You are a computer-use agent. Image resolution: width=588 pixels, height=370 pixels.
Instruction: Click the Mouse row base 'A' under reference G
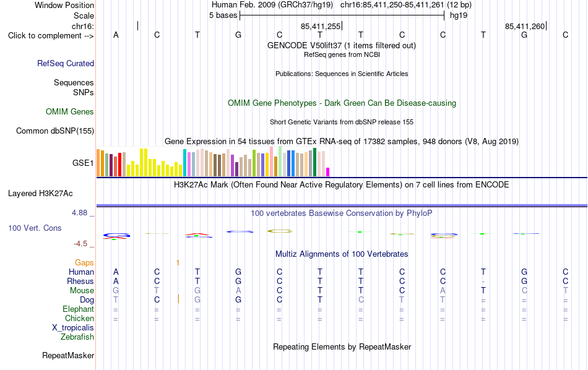click(x=238, y=291)
